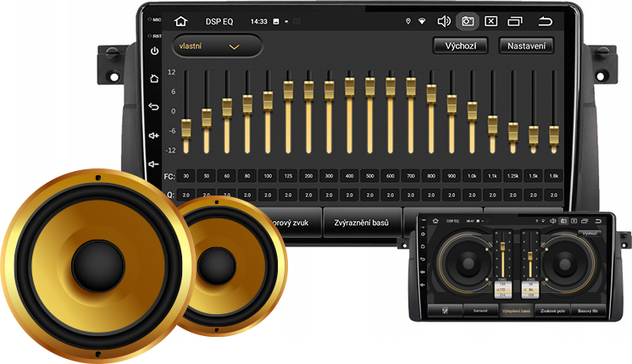
Task: Adjust right bass slider on inset screen
Action: 530,255
